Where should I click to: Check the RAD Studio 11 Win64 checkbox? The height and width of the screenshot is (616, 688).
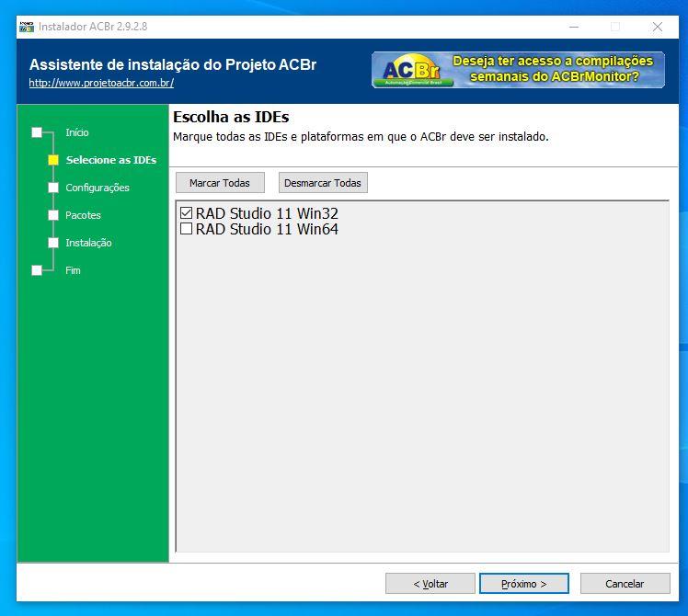(186, 229)
